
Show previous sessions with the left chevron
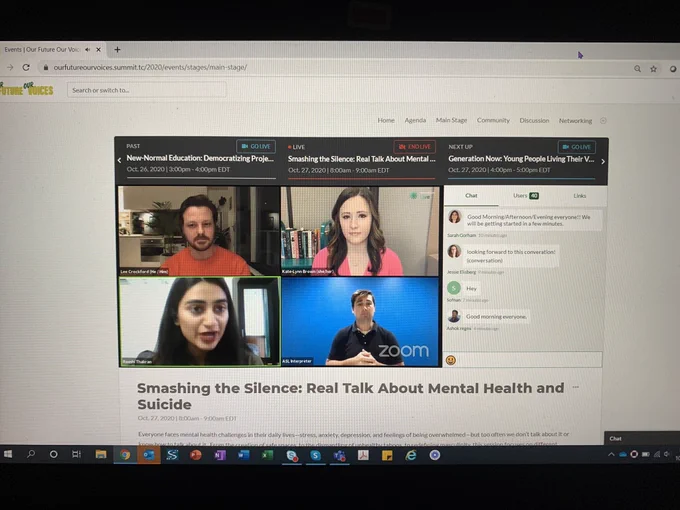119,160
